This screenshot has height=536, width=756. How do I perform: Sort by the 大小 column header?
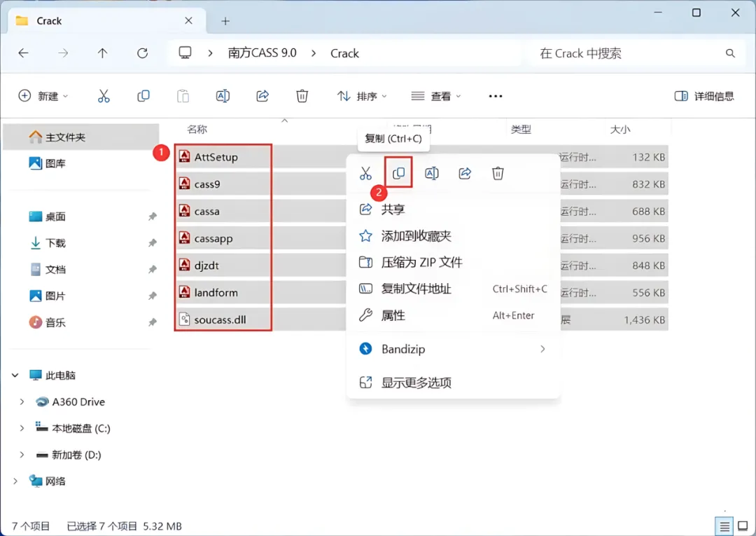pos(620,130)
